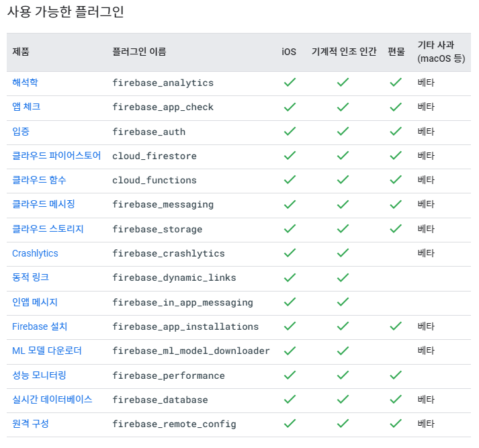479x448 pixels.
Task: Select the firebase_analytics plugin name
Action: (163, 83)
